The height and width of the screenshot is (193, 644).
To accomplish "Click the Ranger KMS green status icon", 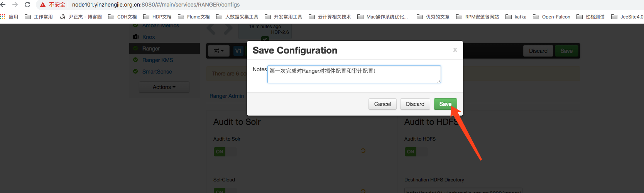I will [135, 60].
